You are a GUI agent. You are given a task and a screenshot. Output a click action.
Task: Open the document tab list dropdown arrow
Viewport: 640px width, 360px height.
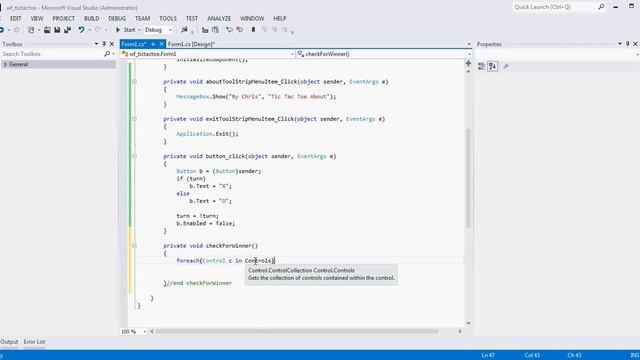pyautogui.click(x=469, y=44)
